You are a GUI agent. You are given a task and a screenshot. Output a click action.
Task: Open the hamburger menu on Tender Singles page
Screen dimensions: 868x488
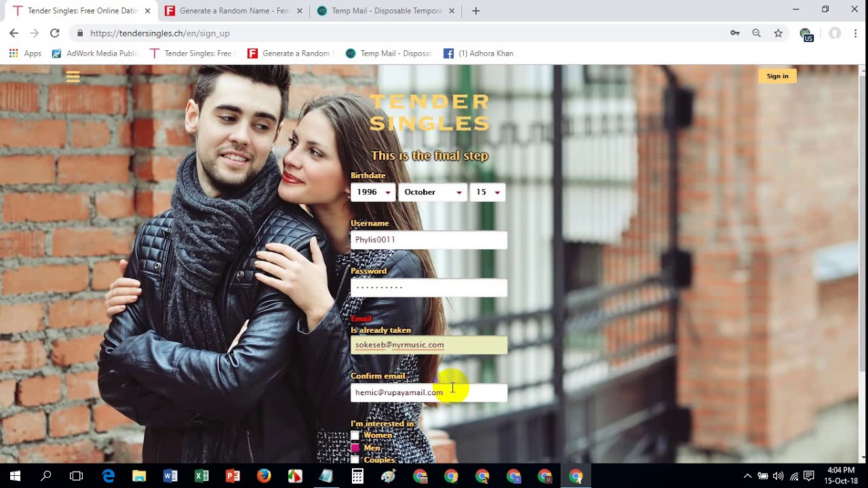pyautogui.click(x=73, y=77)
